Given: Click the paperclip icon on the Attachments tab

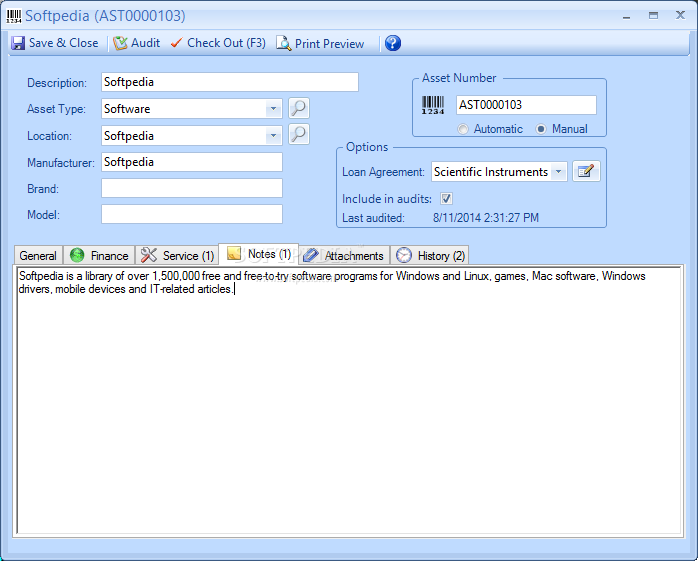Looking at the screenshot, I should (311, 255).
